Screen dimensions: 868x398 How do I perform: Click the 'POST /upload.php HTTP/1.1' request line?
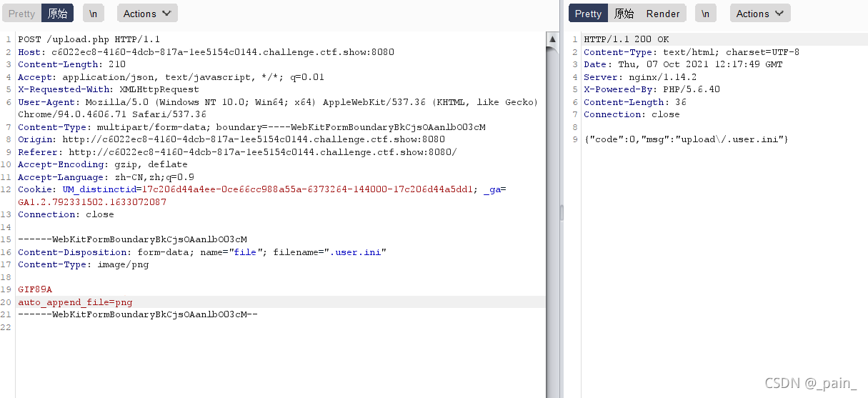point(89,39)
